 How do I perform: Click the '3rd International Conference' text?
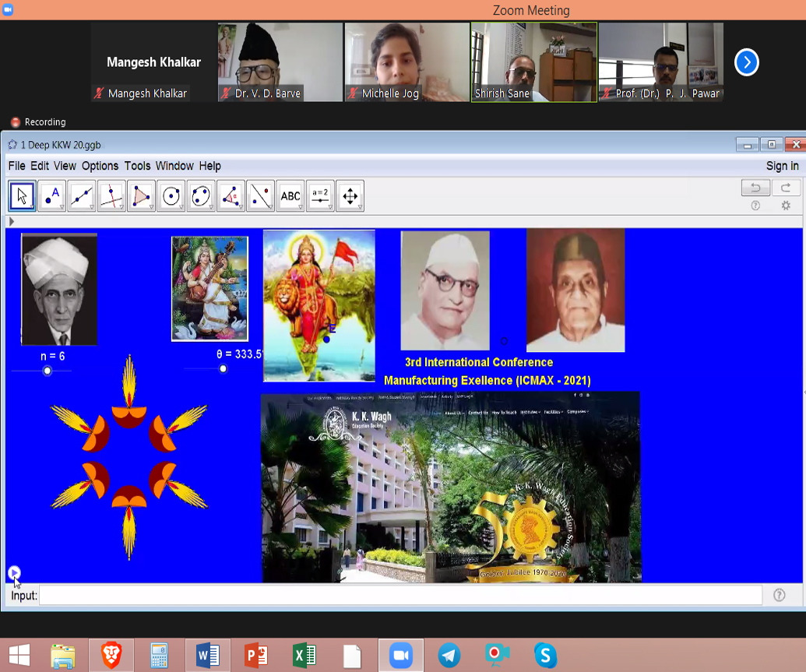(x=479, y=362)
